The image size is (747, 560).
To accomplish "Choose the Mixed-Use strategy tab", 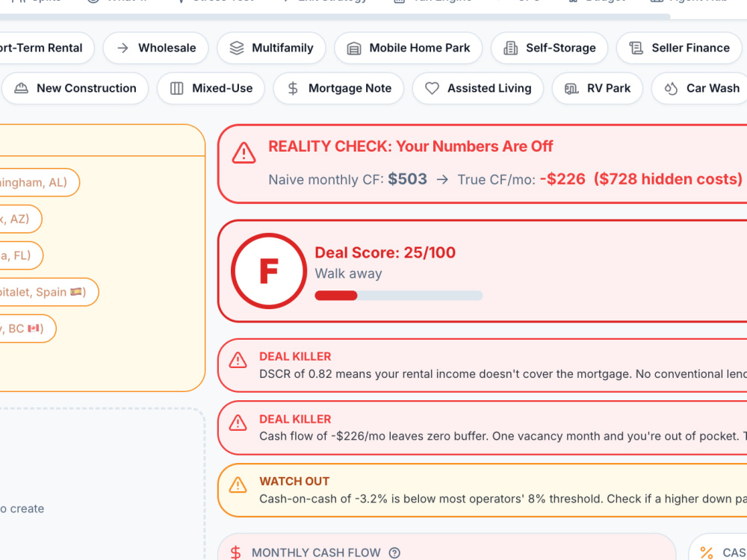I will (211, 88).
